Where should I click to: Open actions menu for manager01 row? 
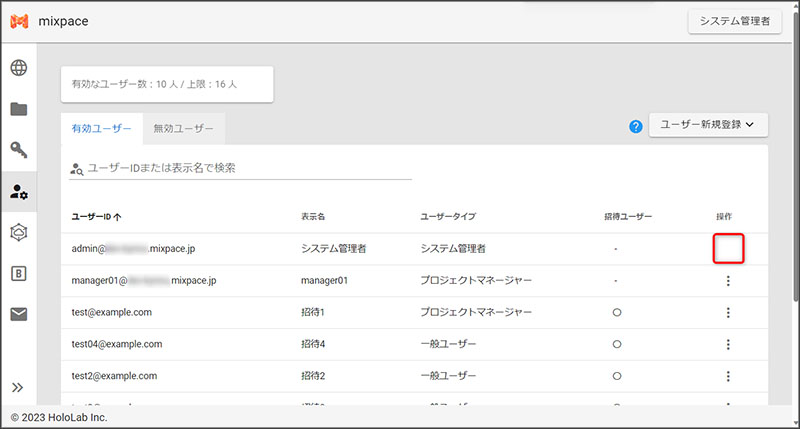point(728,281)
